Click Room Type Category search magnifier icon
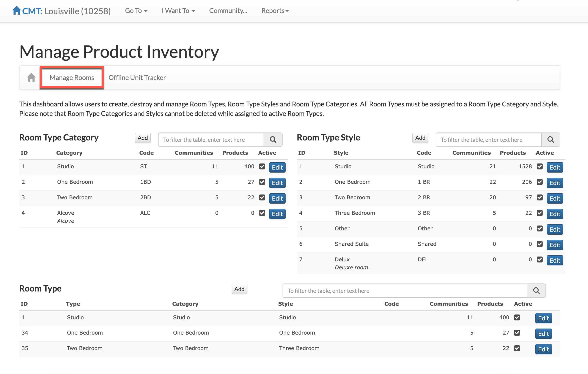 pyautogui.click(x=273, y=140)
